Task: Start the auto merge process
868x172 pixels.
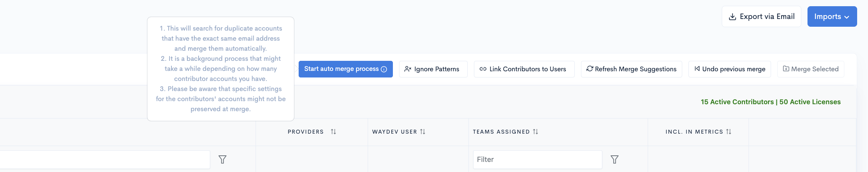Action: (346, 69)
